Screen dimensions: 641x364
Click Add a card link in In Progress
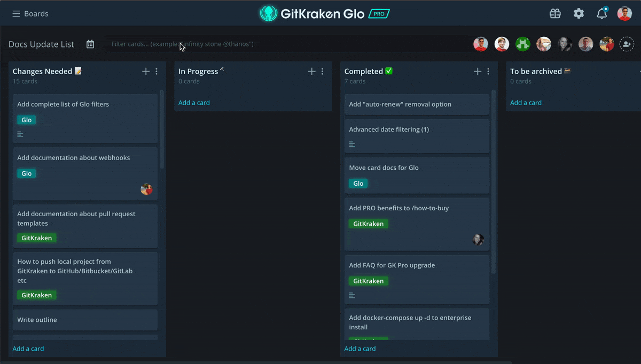(x=194, y=102)
